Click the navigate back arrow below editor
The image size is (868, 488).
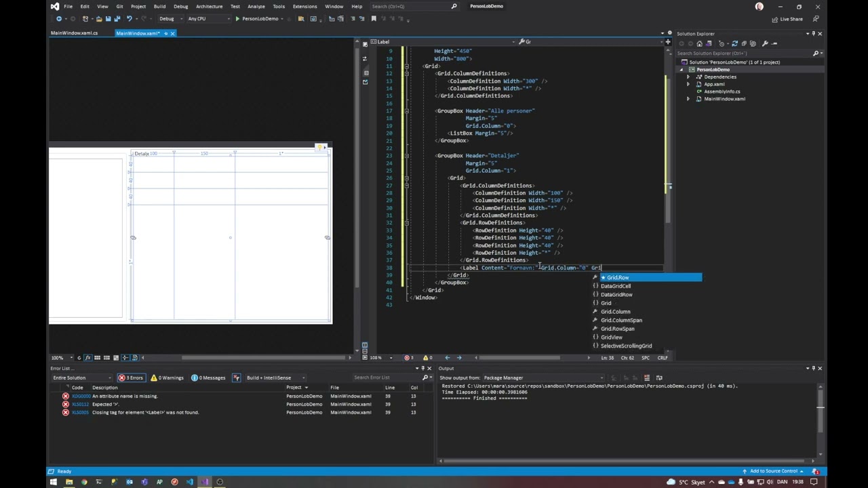(447, 358)
